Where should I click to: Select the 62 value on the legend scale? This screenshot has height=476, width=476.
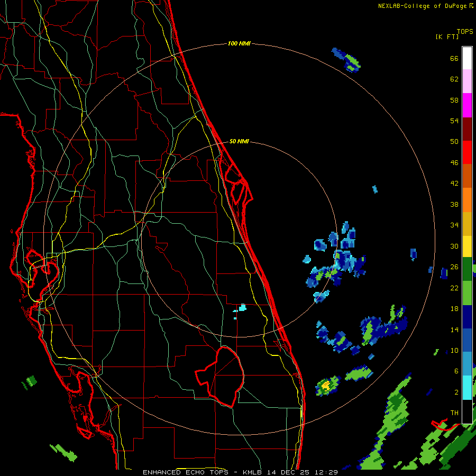[454, 79]
